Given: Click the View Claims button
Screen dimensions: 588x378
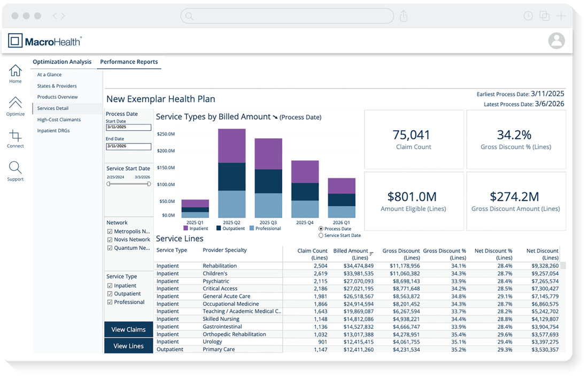Looking at the screenshot, I should point(129,329).
